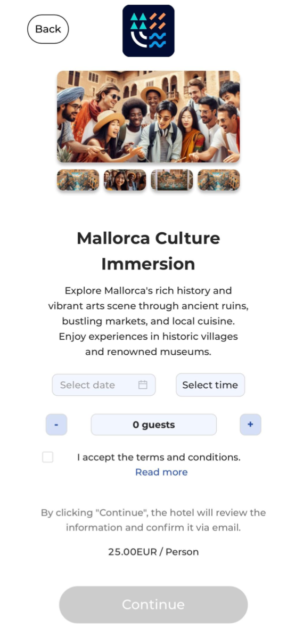
Task: Open the Select date field
Action: (104, 385)
